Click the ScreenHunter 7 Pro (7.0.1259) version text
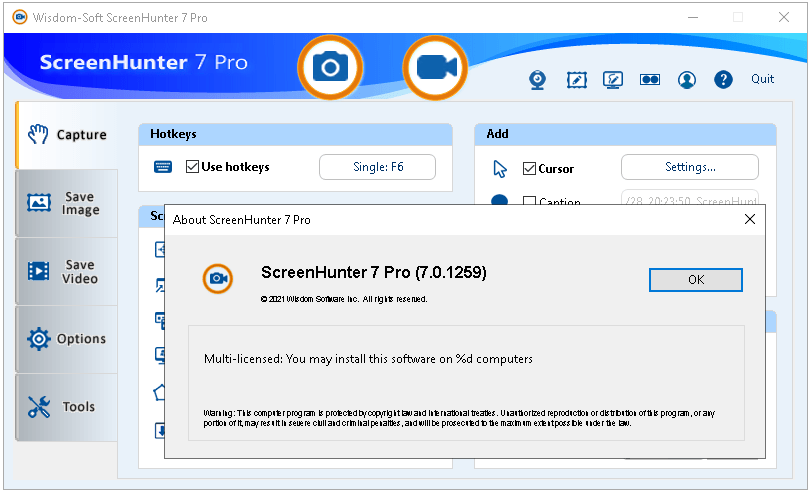The height and width of the screenshot is (492, 810). pyautogui.click(x=373, y=272)
